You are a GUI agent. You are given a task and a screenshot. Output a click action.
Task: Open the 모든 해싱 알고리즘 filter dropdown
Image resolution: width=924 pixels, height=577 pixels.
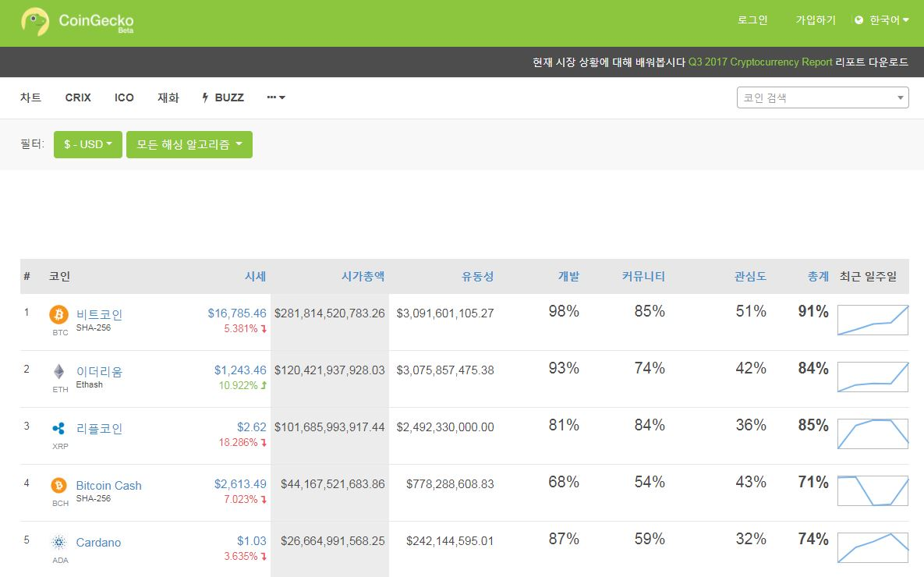point(189,144)
